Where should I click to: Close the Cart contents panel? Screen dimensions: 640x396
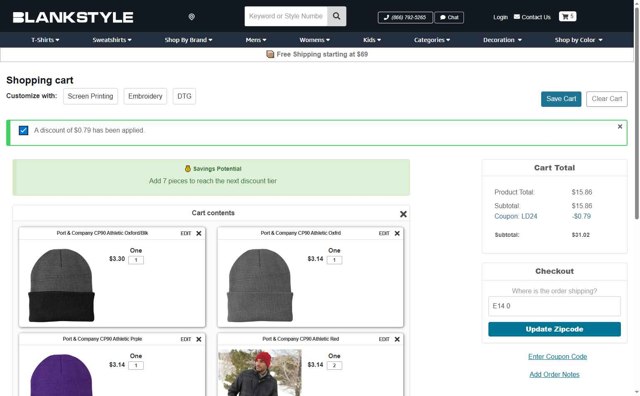pos(403,214)
